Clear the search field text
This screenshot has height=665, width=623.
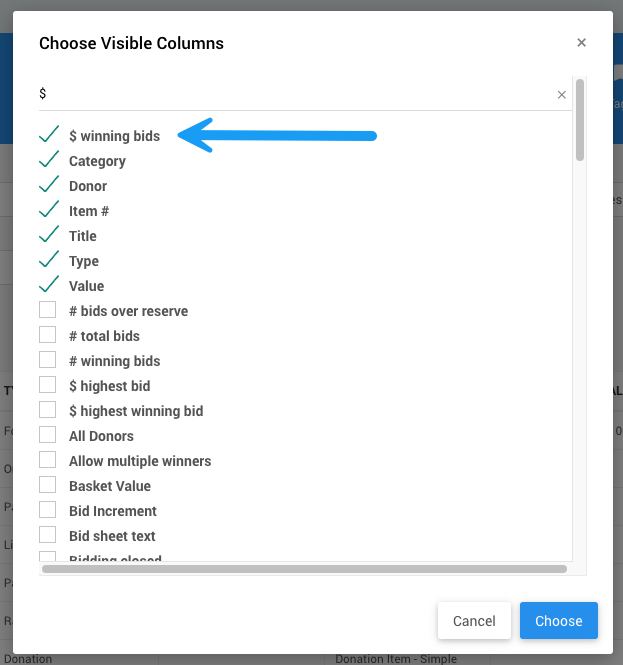tap(561, 95)
